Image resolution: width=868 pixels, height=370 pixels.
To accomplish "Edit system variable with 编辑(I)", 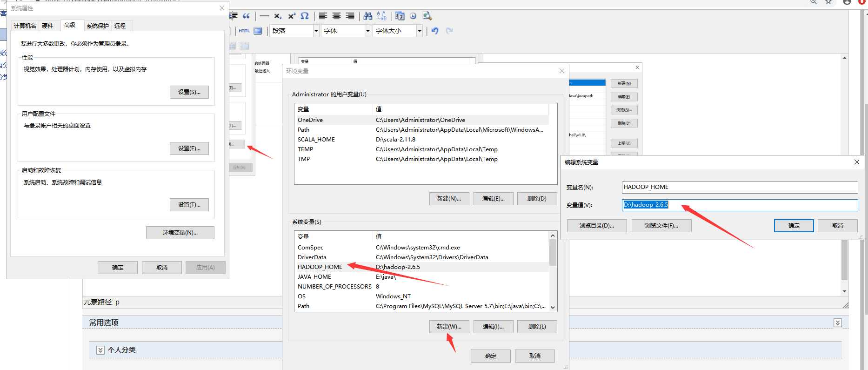I will [493, 327].
